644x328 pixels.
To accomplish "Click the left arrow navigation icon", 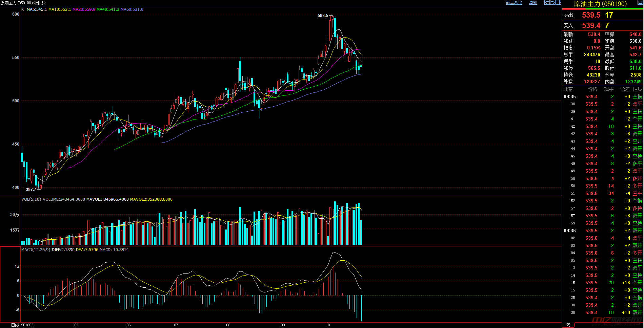I will (547, 2).
